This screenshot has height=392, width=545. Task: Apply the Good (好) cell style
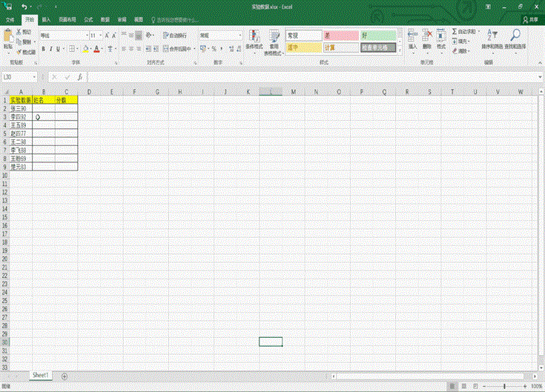click(x=379, y=35)
